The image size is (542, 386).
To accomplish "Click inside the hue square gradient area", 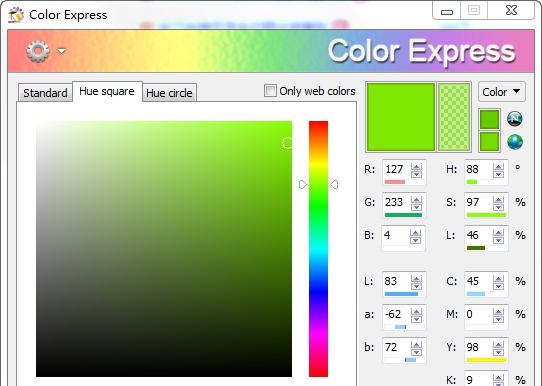I will point(164,249).
